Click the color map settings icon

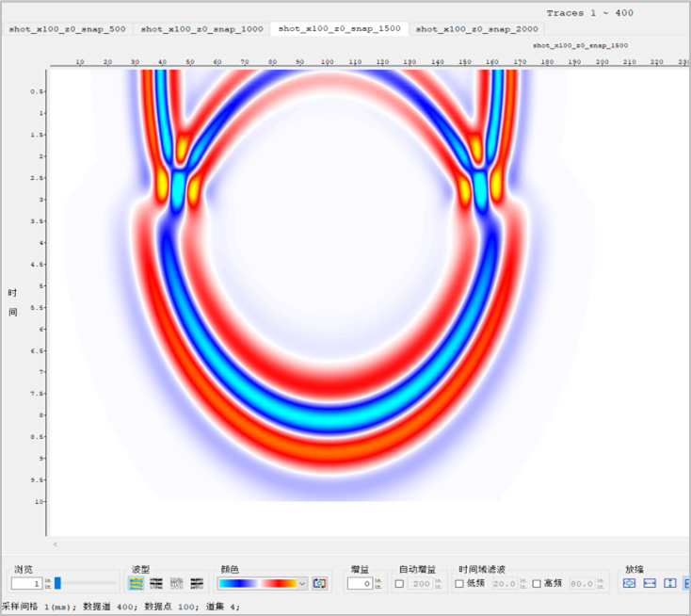320,584
